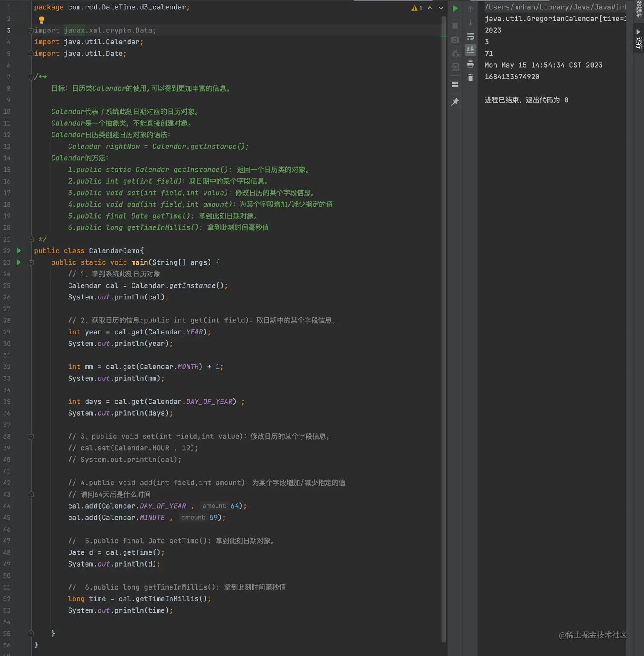644x656 pixels.
Task: Click run gutter icon beside CalendarDemo class
Action: tap(19, 250)
